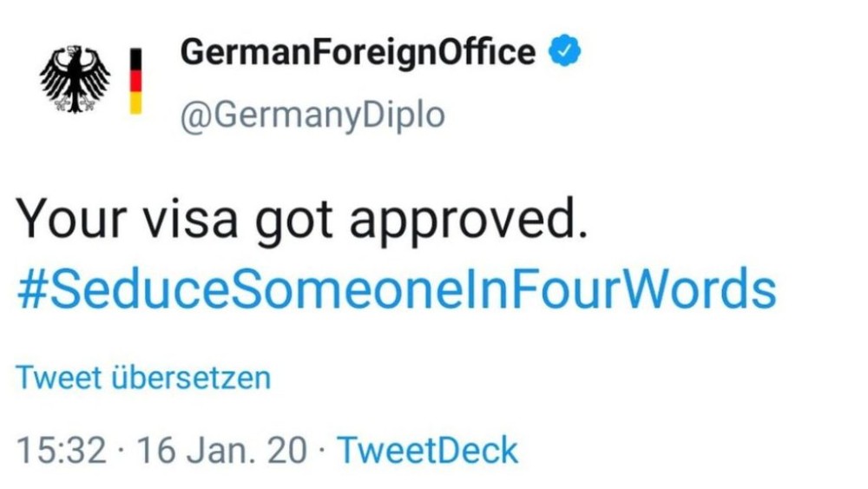Screen dimensions: 868x489
Task: Select the black band of the flag
Action: click(135, 59)
